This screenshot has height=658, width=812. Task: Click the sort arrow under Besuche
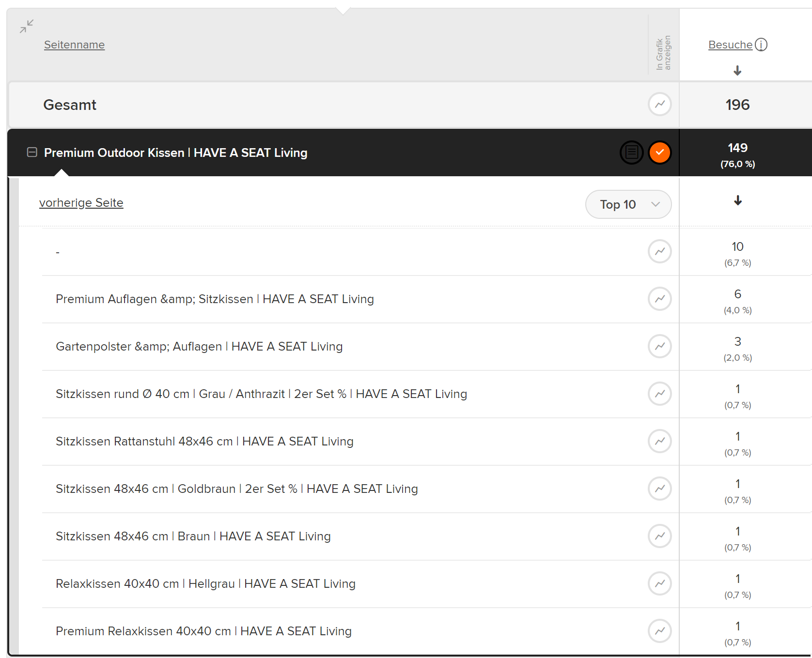tap(737, 71)
